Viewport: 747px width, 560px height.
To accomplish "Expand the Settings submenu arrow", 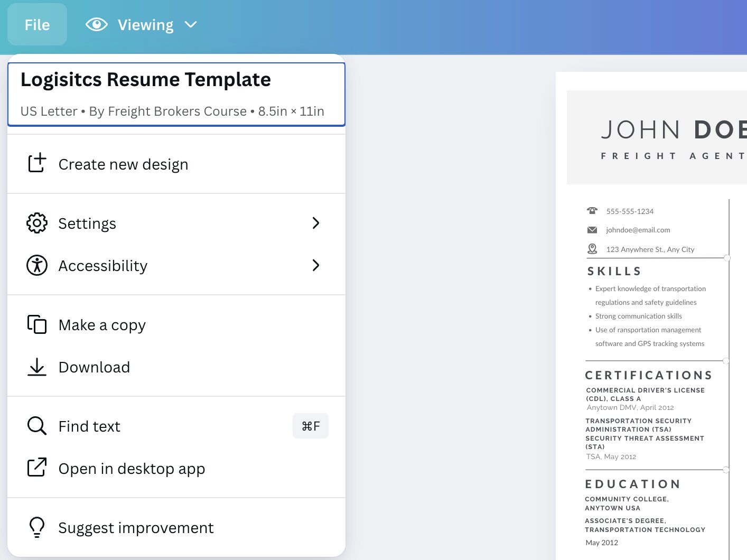I will coord(316,223).
